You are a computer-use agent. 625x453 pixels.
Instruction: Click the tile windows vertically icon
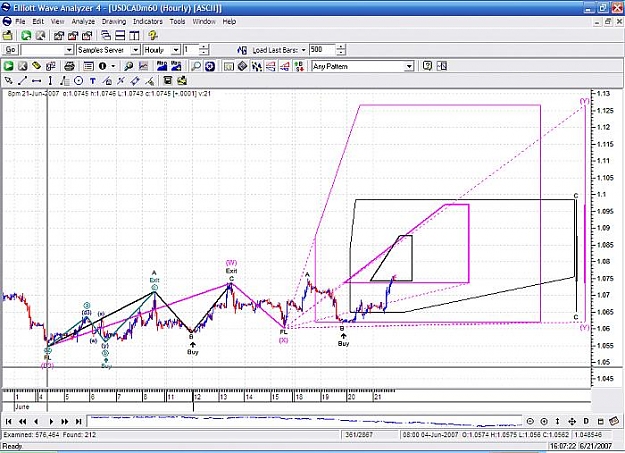click(x=134, y=35)
